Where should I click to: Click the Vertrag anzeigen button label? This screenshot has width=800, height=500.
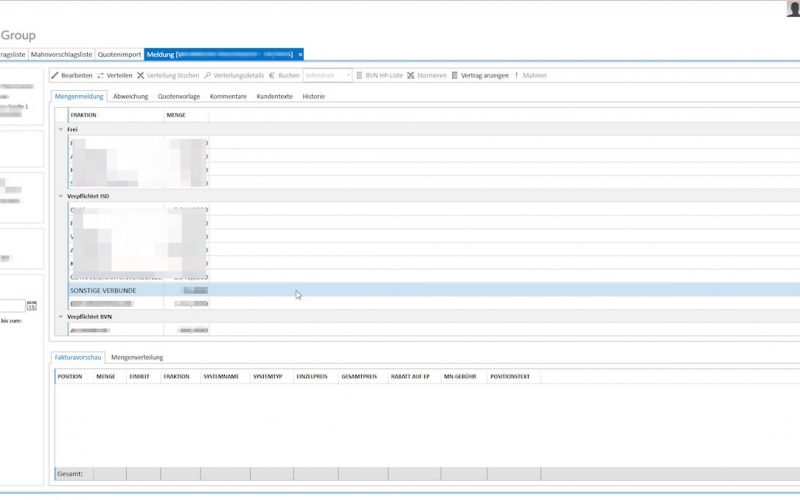pyautogui.click(x=485, y=75)
